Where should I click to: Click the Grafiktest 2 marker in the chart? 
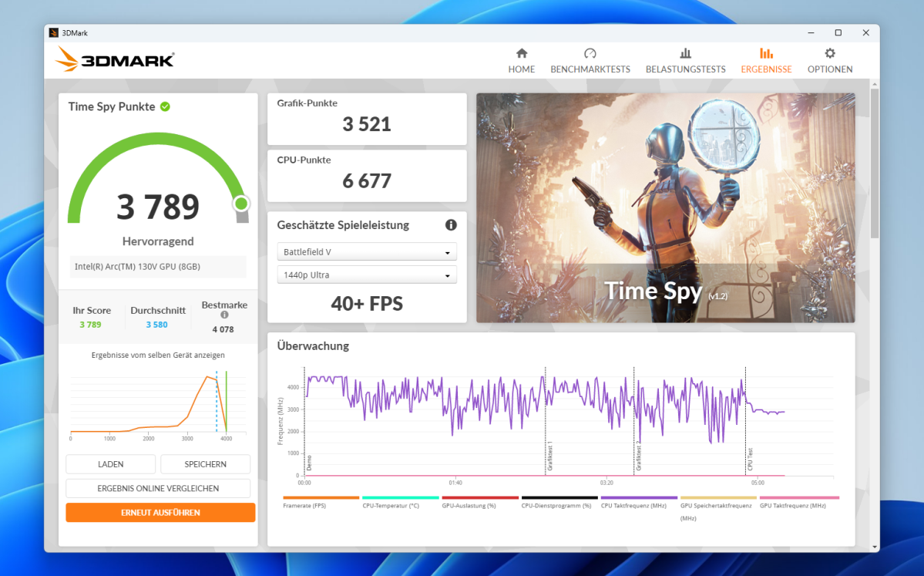(x=638, y=456)
